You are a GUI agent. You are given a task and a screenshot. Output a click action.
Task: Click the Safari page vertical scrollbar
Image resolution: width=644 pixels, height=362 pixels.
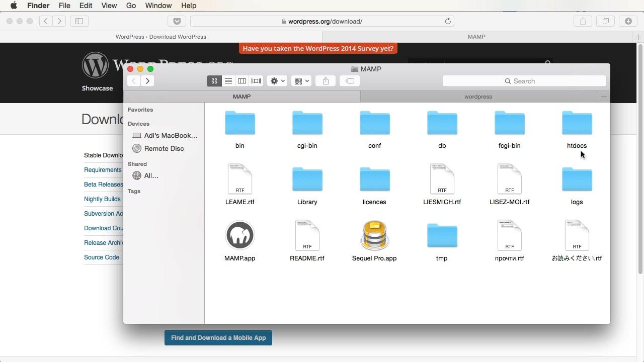click(x=640, y=160)
